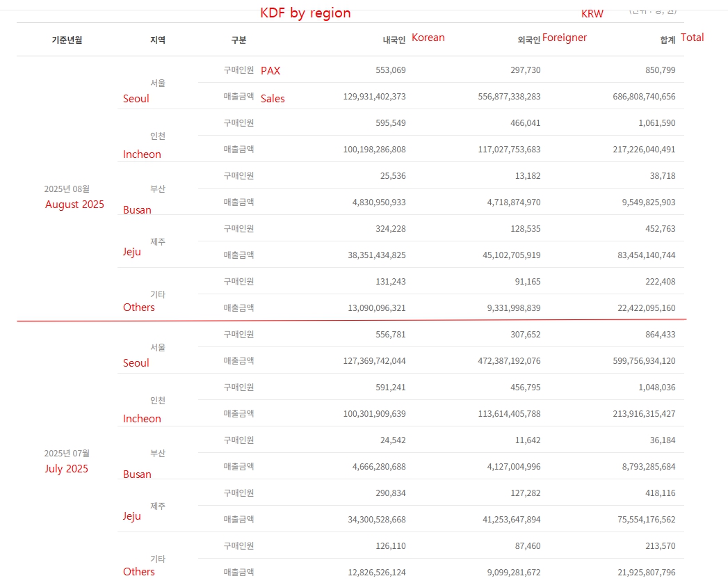The height and width of the screenshot is (583, 728).
Task: Click the red 'Foreigner' annotation label
Action: (565, 38)
